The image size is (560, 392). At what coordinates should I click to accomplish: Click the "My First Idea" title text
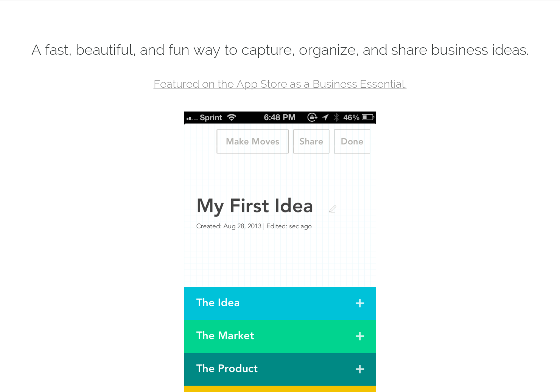pos(255,206)
